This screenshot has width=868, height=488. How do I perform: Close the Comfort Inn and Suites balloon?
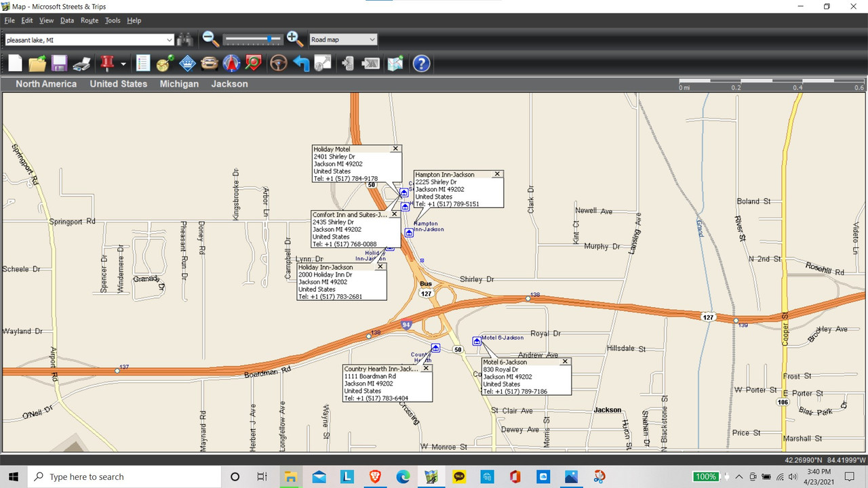(x=394, y=214)
